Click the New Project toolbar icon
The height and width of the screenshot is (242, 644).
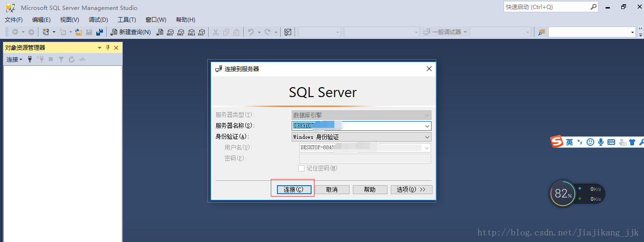[x=46, y=32]
